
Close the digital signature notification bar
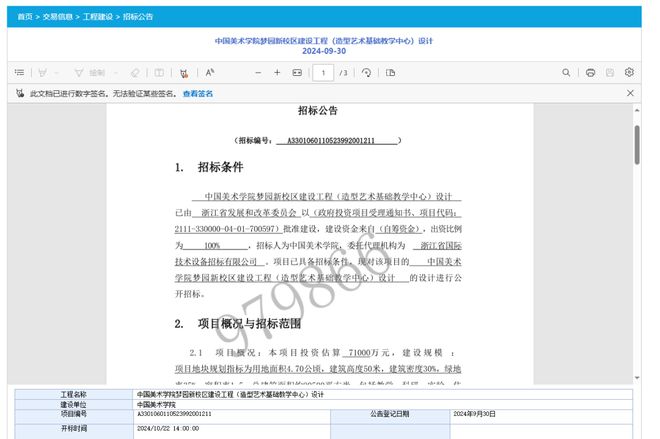pos(630,93)
